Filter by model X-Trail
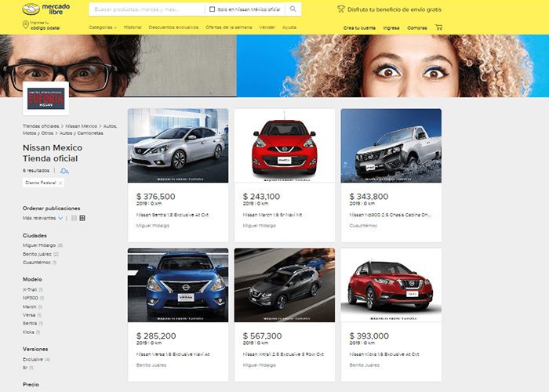Viewport: 549px width, 392px height. point(33,290)
